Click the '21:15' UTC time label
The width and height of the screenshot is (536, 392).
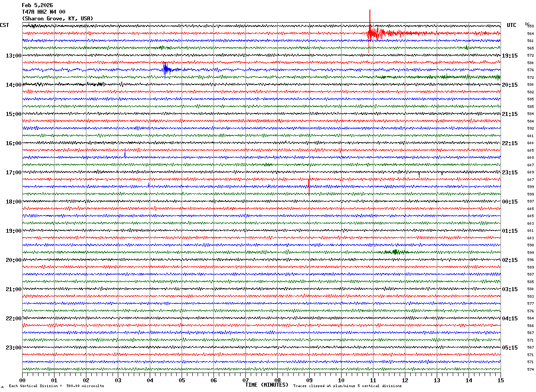pyautogui.click(x=510, y=114)
